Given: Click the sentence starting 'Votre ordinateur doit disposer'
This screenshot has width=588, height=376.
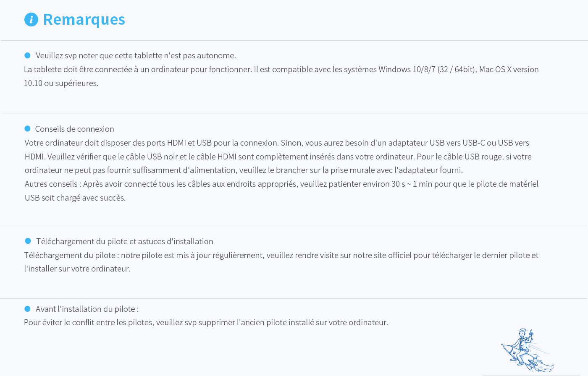Looking at the screenshot, I should click(152, 143).
